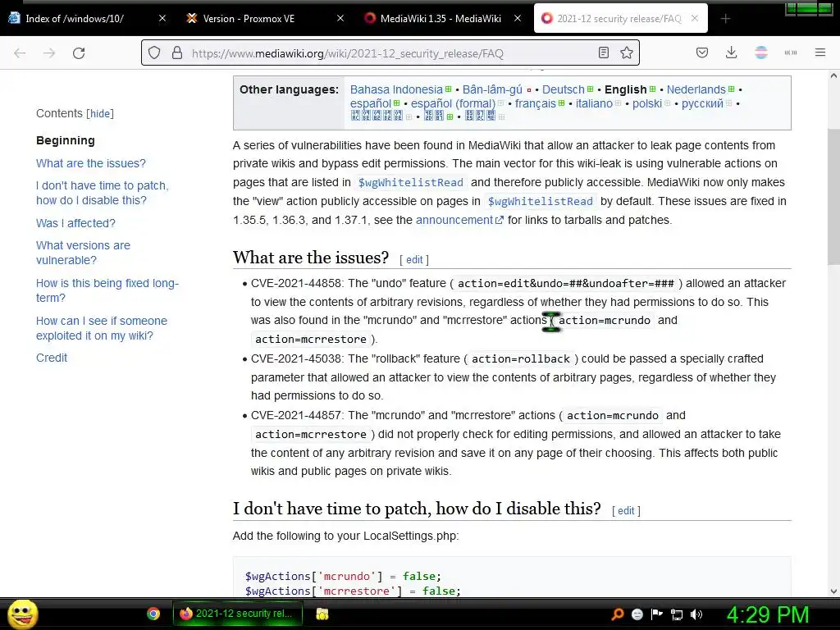Jump to 'What are the issues?' section
840x630 pixels.
90,163
